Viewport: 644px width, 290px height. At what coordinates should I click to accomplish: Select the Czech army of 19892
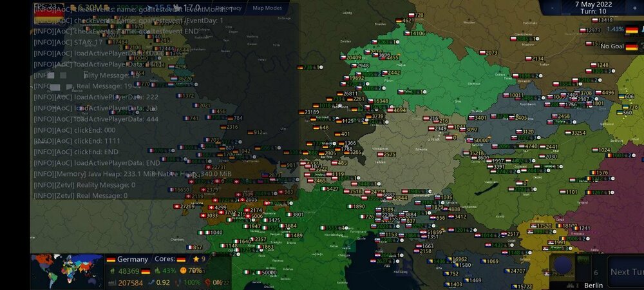[x=353, y=78]
